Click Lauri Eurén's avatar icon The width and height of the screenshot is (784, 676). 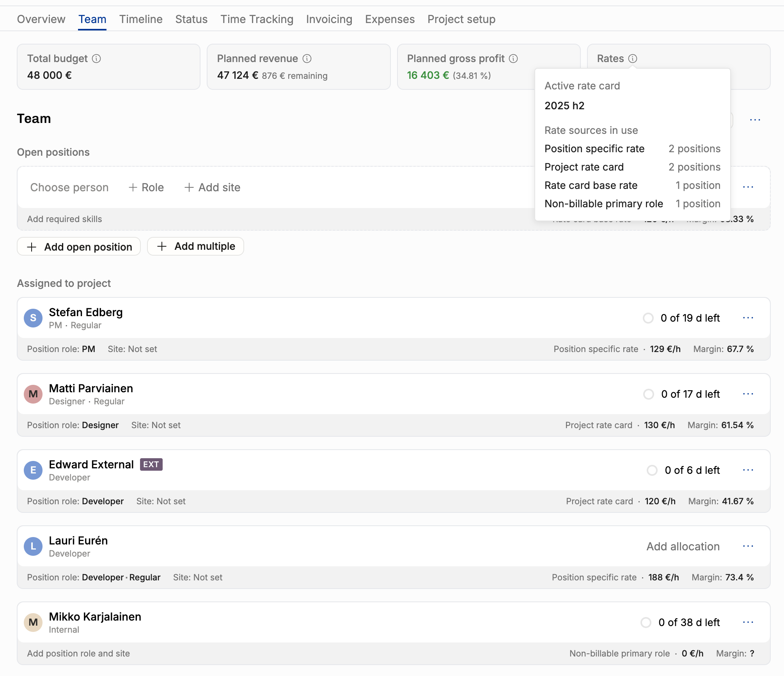pyautogui.click(x=33, y=546)
